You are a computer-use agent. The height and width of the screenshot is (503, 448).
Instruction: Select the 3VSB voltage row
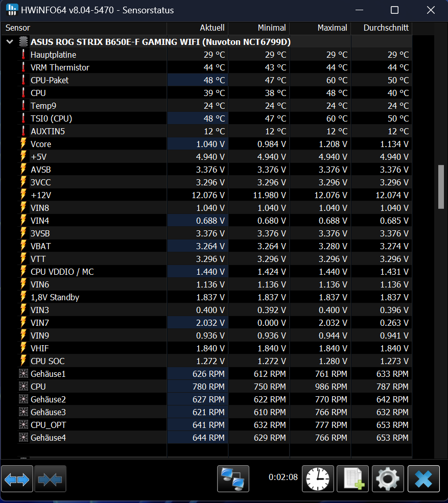(215, 233)
